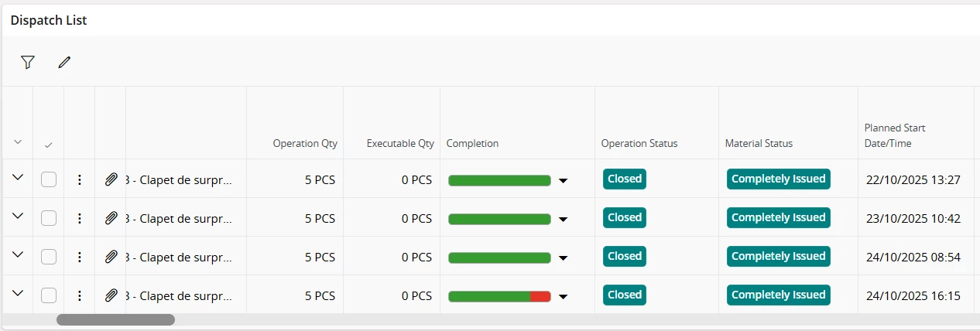This screenshot has height=331, width=980.
Task: Click Closed badge in first row
Action: (x=625, y=179)
